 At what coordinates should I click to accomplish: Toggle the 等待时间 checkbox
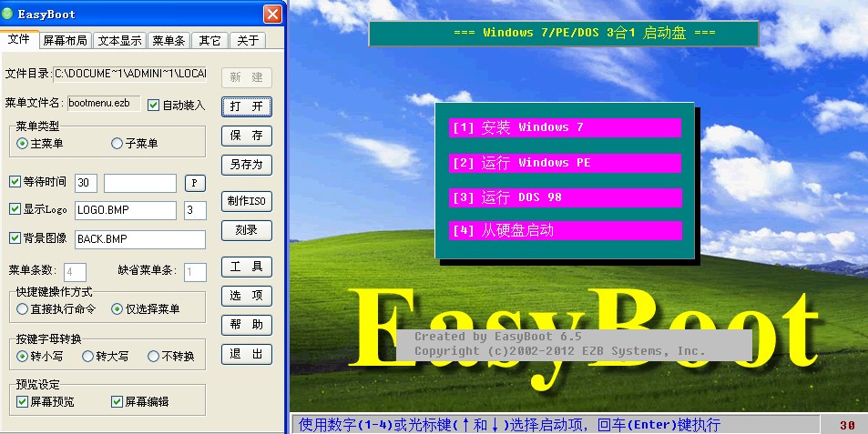15,181
